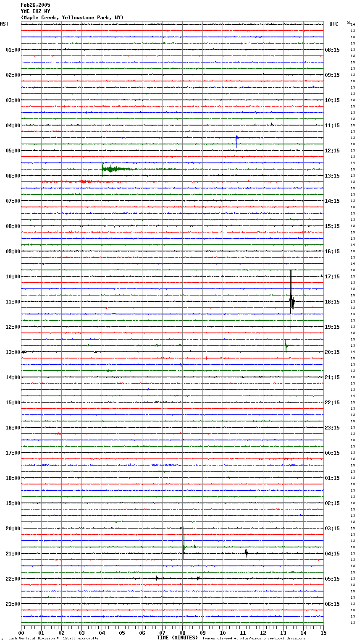Select the 22:00 MST row label
Screen dimensions: 357x644
click(13, 579)
